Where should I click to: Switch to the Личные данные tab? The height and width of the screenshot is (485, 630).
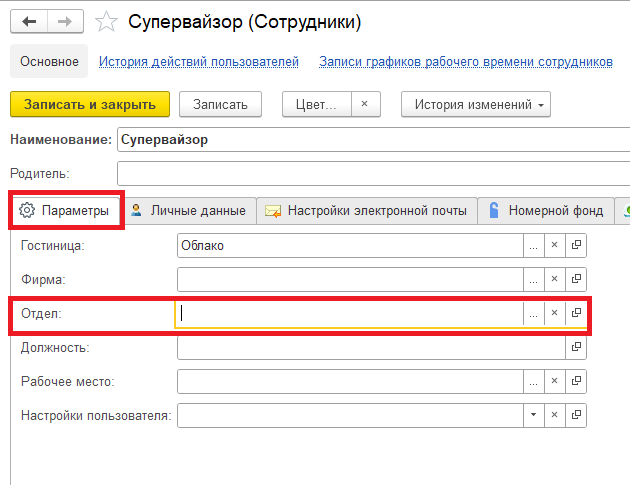click(189, 211)
